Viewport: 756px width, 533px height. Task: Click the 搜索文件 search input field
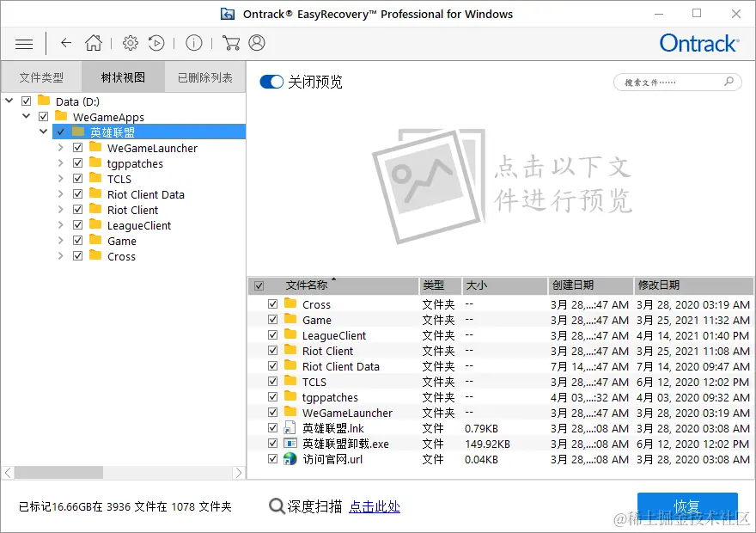point(678,82)
